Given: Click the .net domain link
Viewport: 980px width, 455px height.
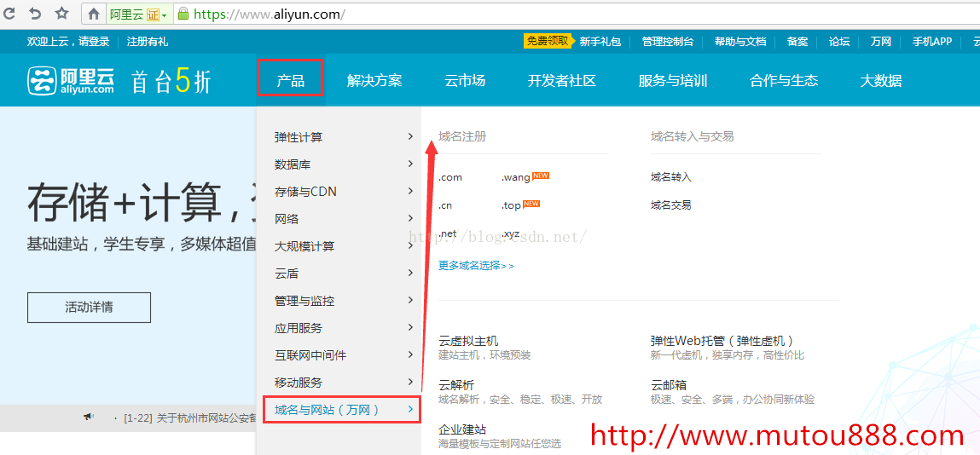Looking at the screenshot, I should [448, 233].
